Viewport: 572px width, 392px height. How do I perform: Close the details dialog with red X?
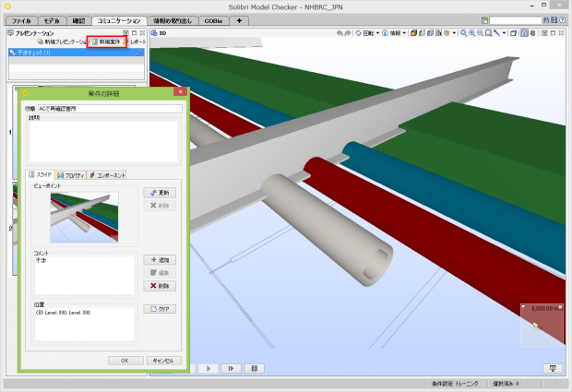point(180,92)
